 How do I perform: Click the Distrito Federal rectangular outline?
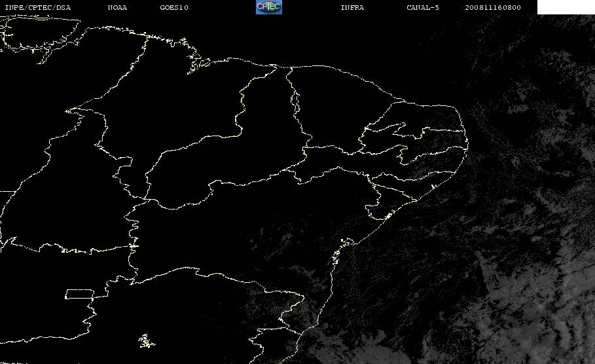(x=79, y=294)
